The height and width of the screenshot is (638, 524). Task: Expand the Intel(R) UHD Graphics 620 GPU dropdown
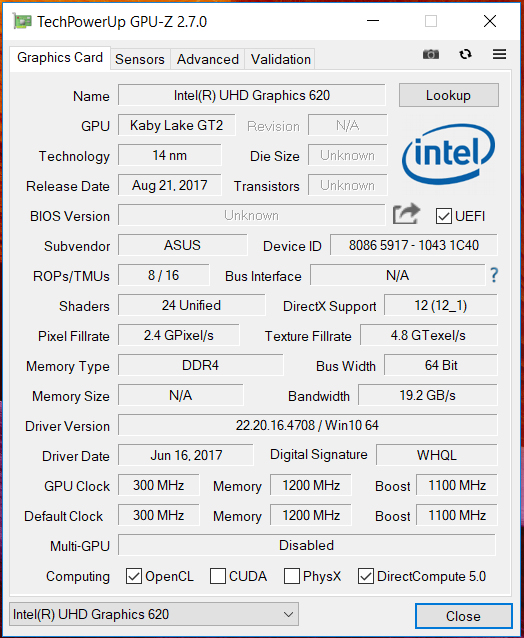[154, 614]
